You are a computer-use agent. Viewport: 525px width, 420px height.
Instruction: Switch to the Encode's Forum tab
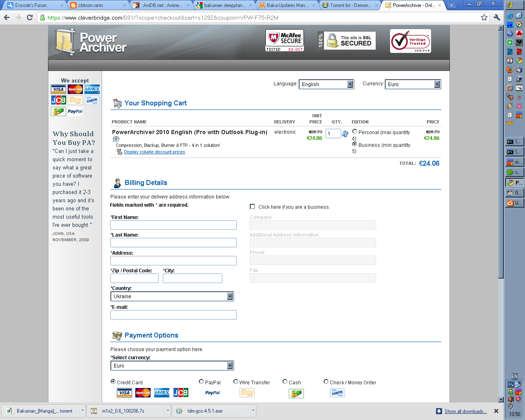point(31,5)
